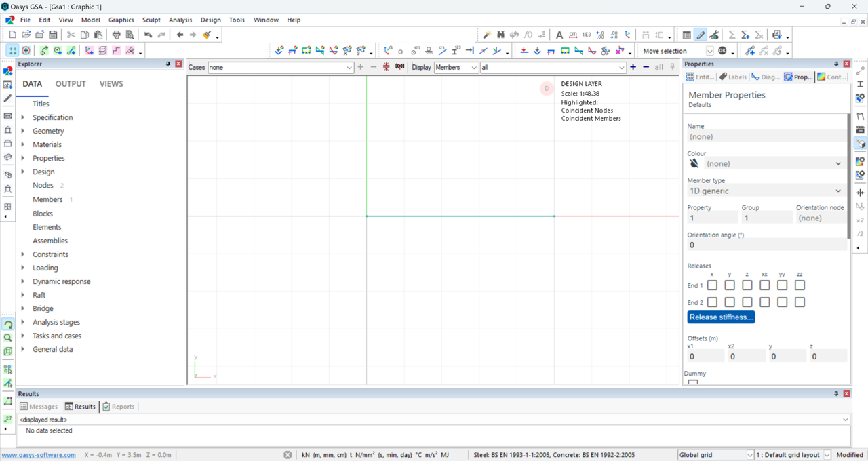The width and height of the screenshot is (868, 461).
Task: Check End 2 release zz checkbox
Action: click(x=800, y=302)
